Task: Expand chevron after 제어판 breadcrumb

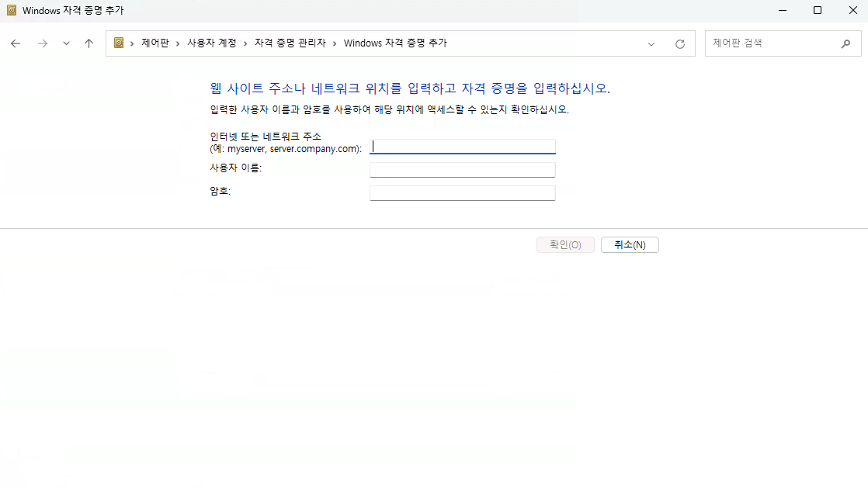Action: coord(178,43)
